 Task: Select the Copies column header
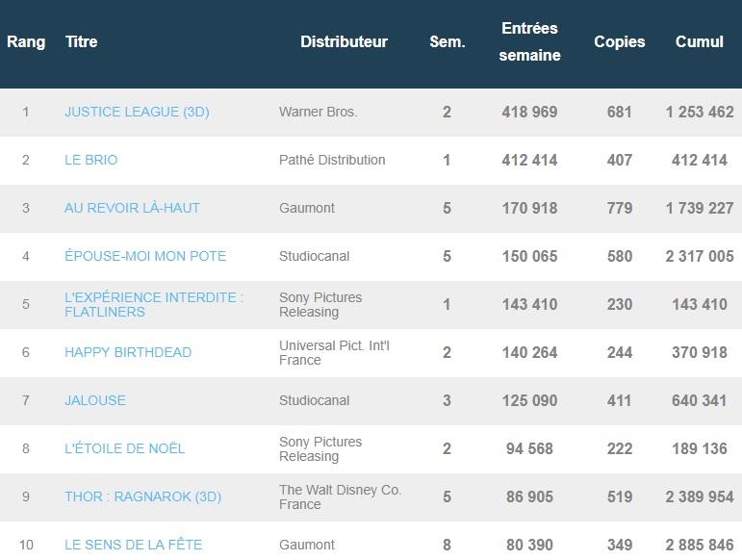click(x=620, y=42)
